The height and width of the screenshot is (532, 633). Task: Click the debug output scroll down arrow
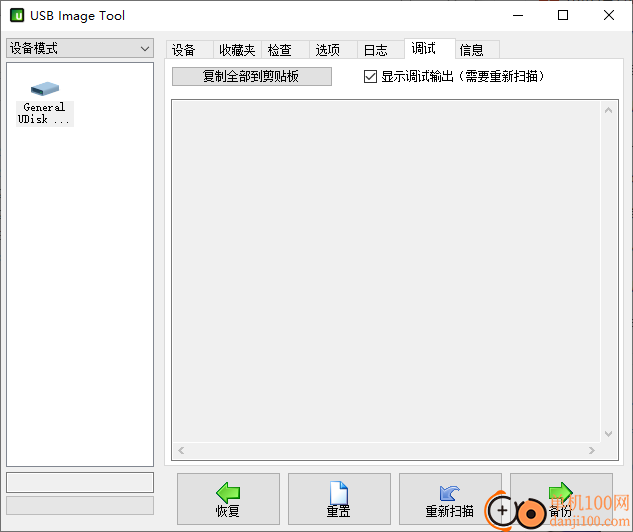(608, 434)
